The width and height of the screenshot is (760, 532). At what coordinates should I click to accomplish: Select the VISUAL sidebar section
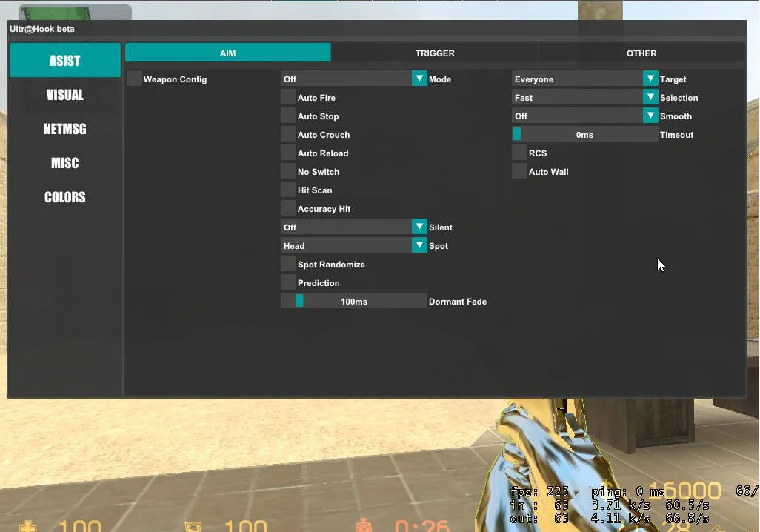point(65,95)
